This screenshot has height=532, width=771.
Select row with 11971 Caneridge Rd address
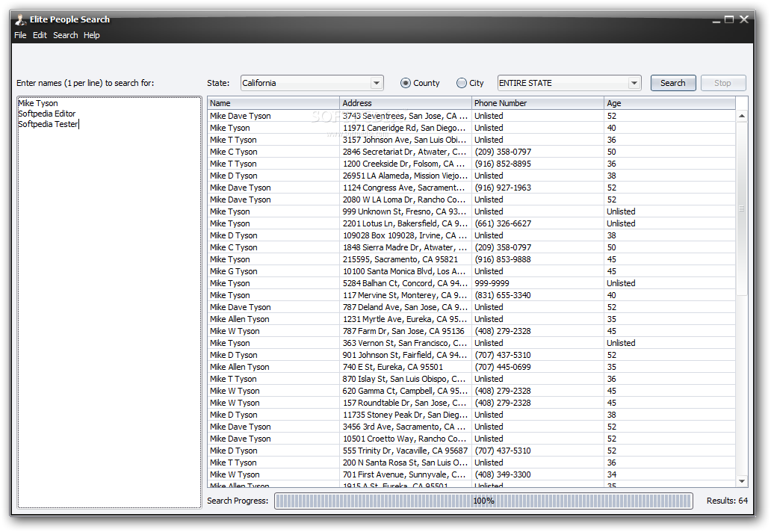click(x=471, y=128)
